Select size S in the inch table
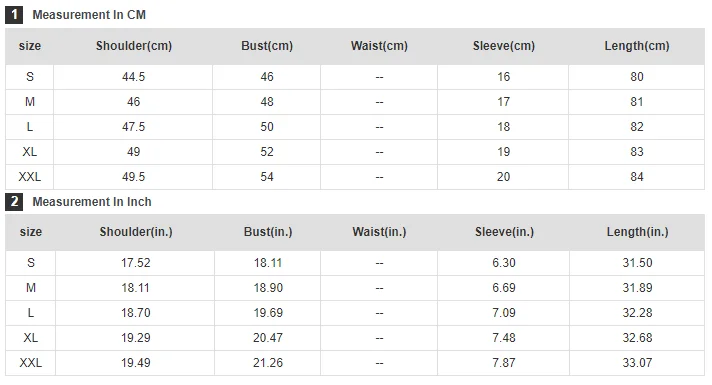This screenshot has width=712, height=385. point(30,263)
